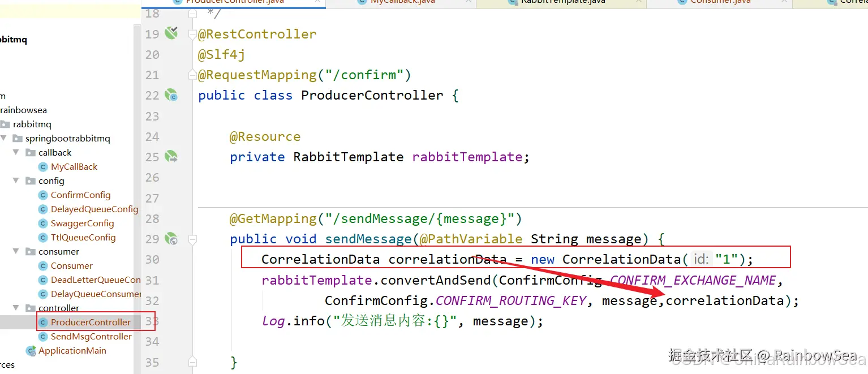The height and width of the screenshot is (374, 868).
Task: Click the injection gutter icon beside rabbitTemplate field
Action: [x=171, y=156]
